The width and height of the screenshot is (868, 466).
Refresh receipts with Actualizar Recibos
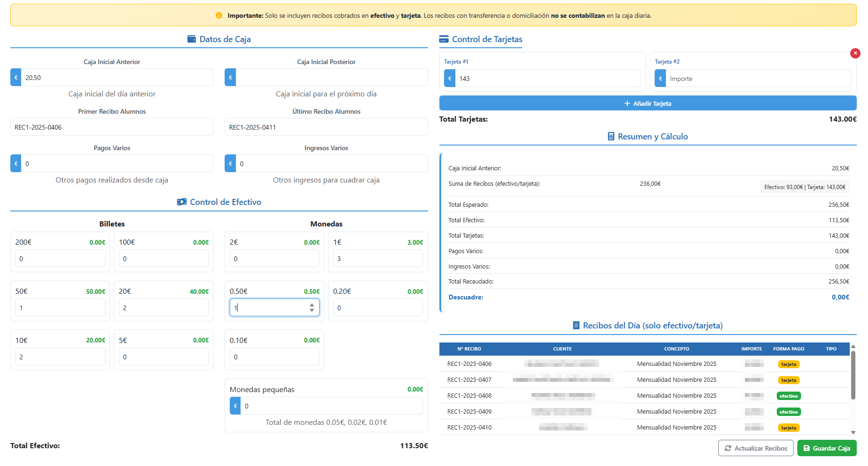pos(755,448)
